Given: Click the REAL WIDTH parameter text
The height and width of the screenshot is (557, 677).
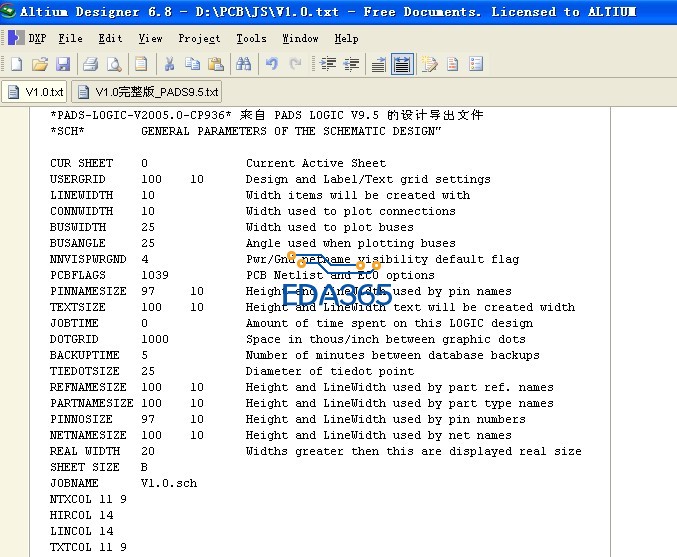Looking at the screenshot, I should click(85, 451).
